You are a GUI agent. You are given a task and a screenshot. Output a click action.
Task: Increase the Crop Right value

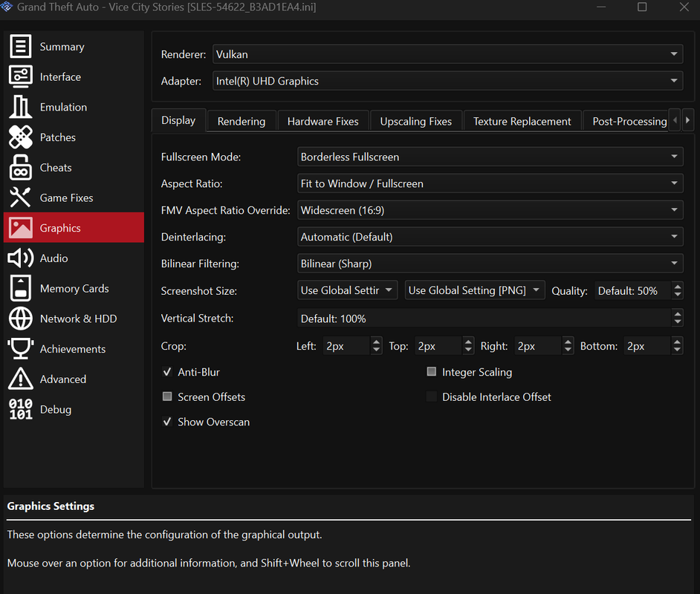pos(568,342)
